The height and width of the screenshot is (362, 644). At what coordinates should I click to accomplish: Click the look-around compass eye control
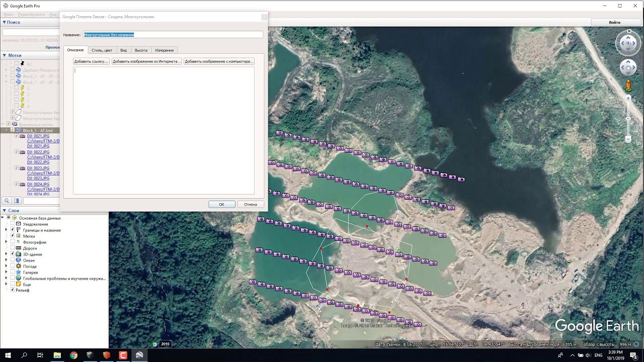point(628,43)
